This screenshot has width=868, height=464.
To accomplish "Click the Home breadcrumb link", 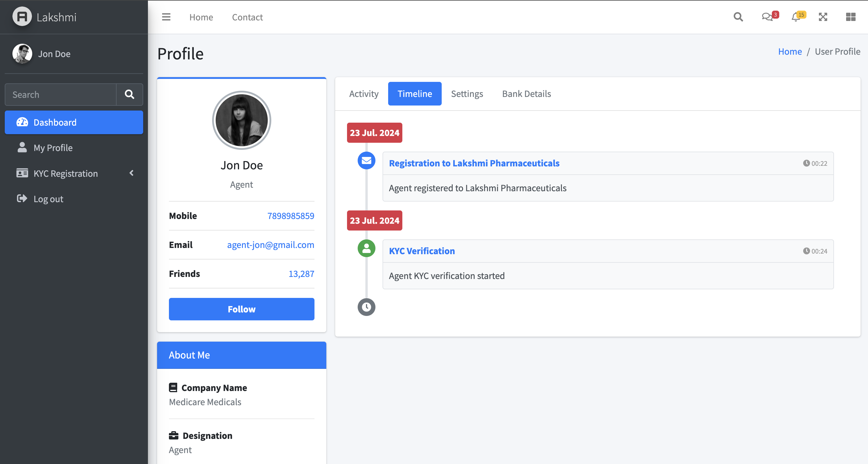I will 790,51.
